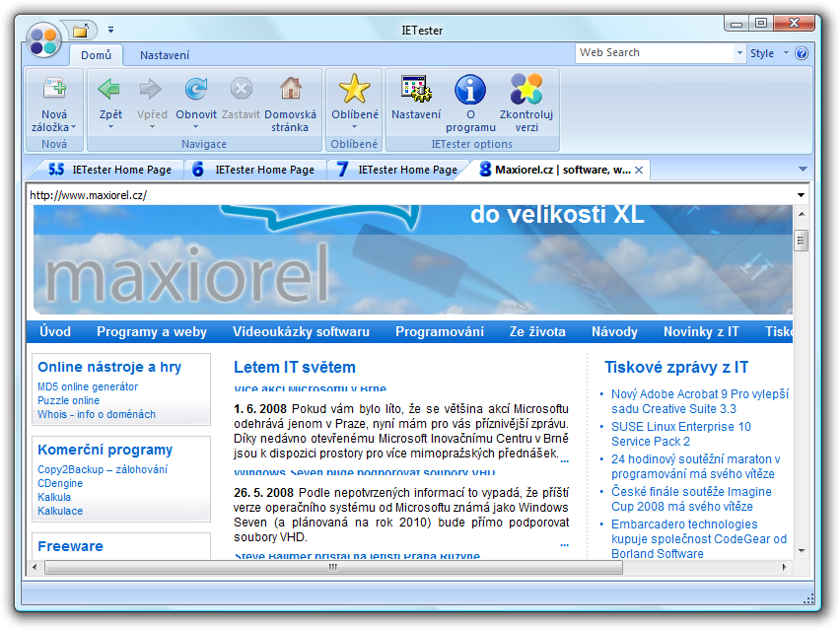Click the page horizontal scrollbar thumb
840x630 pixels.
point(333,567)
